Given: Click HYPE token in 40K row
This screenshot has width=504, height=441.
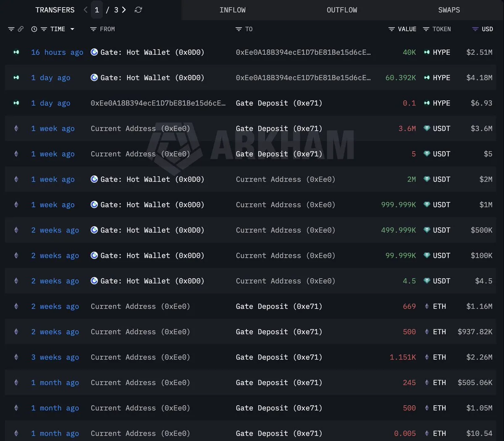Looking at the screenshot, I should 441,52.
